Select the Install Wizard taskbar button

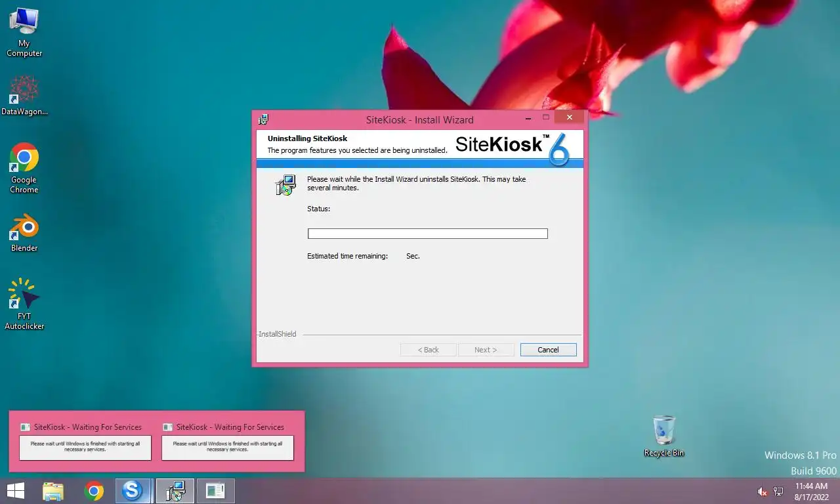tap(175, 491)
